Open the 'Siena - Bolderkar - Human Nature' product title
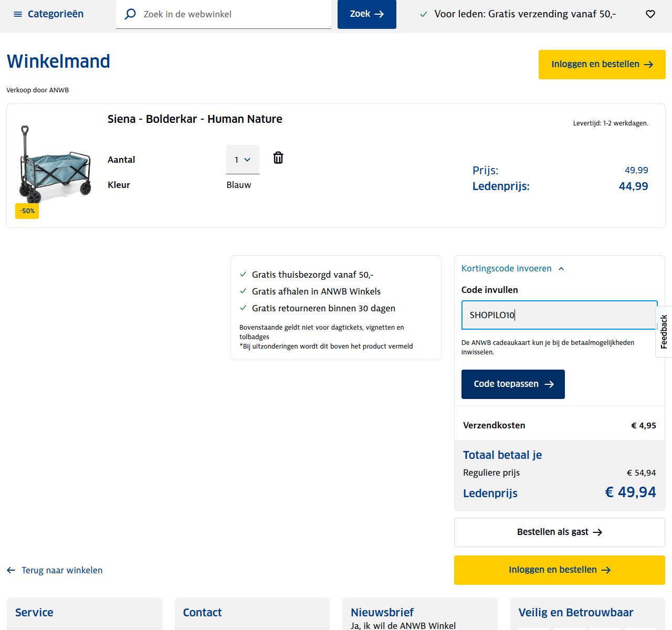672x630 pixels. point(195,119)
